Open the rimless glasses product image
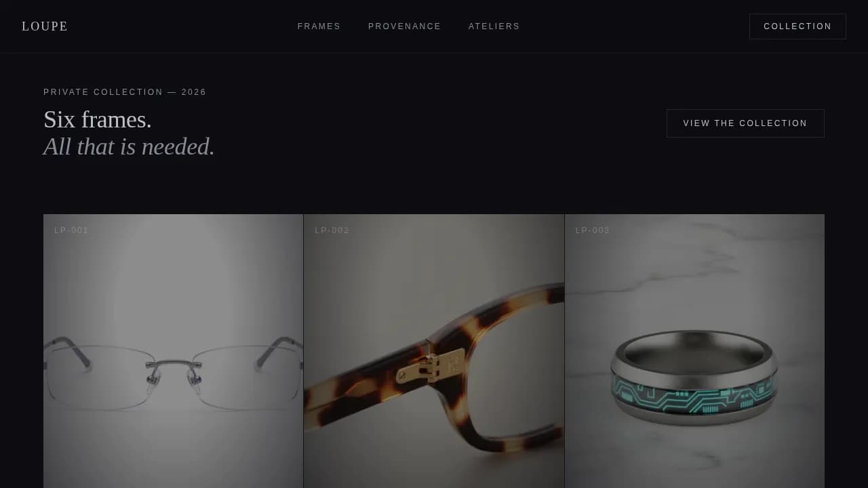 174,351
